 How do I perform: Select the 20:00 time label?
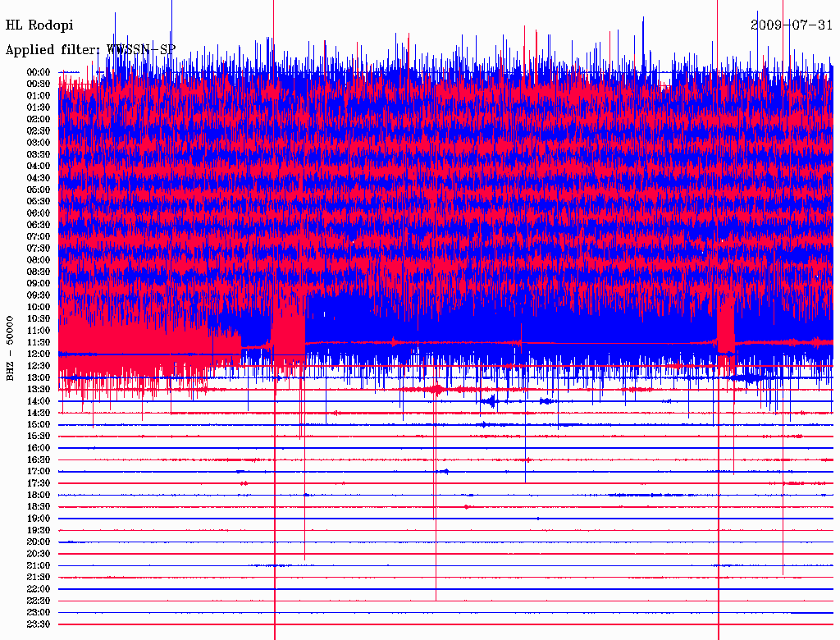coord(39,542)
